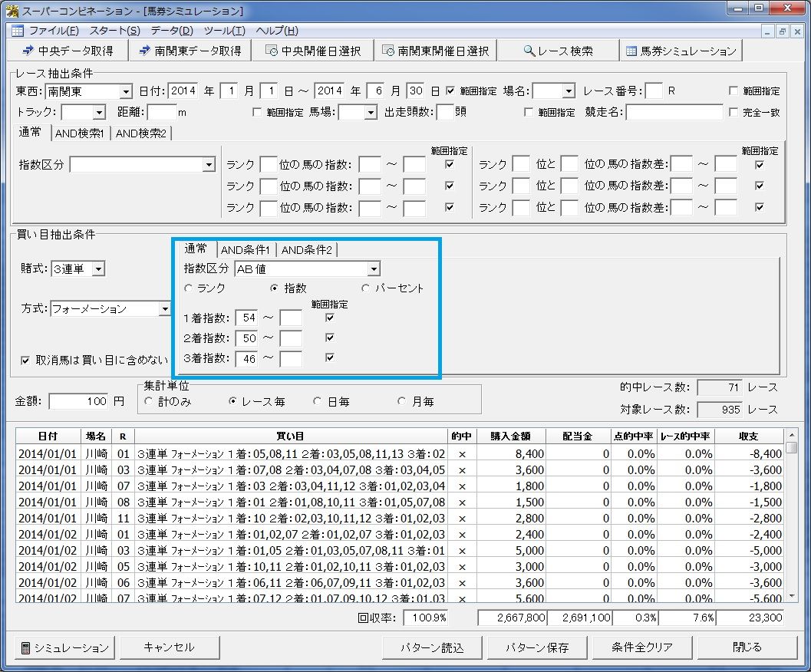Expand the トラック dropdown
The width and height of the screenshot is (811, 672).
(99, 112)
